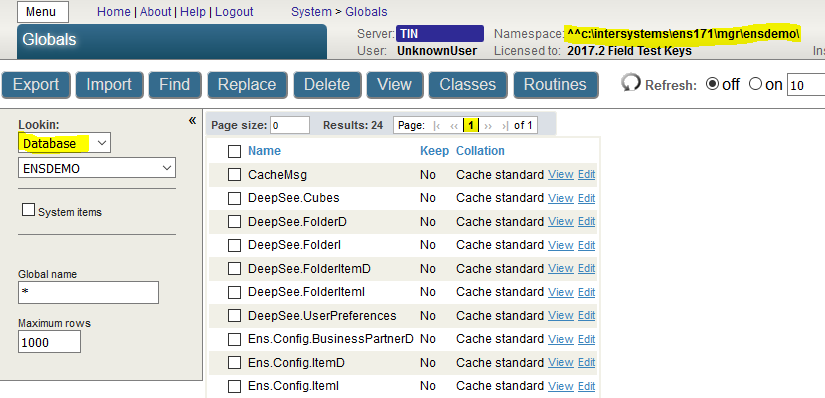Check the DeepSee.FolderD checkbox
The width and height of the screenshot is (825, 398).
click(234, 222)
